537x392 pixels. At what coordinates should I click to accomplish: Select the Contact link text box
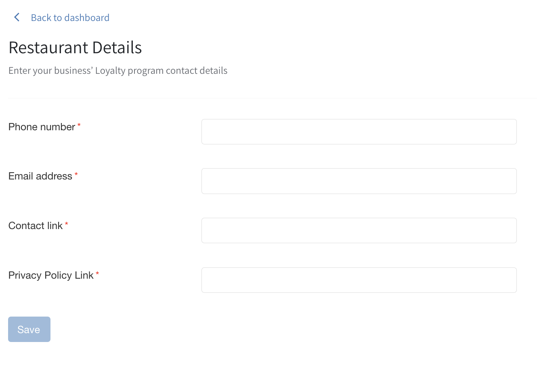(x=359, y=230)
